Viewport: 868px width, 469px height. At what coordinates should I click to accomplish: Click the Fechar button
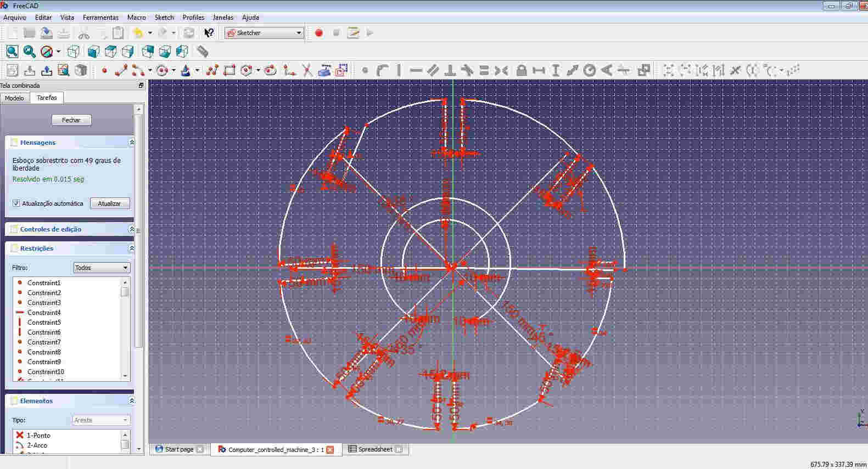(x=71, y=120)
